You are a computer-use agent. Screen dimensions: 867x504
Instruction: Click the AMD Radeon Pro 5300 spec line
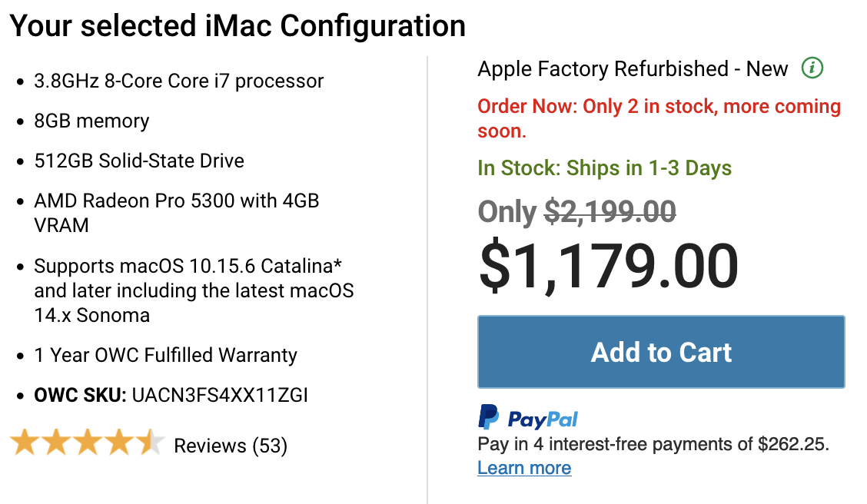pos(176,213)
